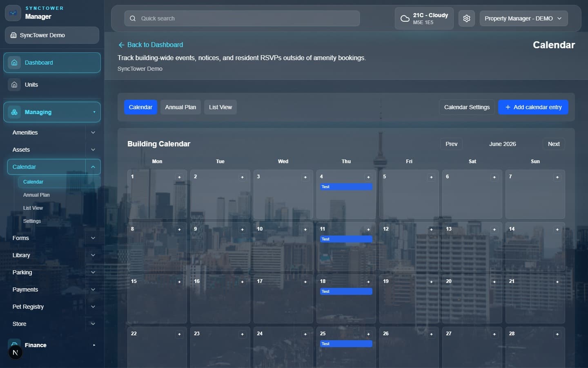Add entry with plus on June 8
588x368 pixels.
[179, 229]
